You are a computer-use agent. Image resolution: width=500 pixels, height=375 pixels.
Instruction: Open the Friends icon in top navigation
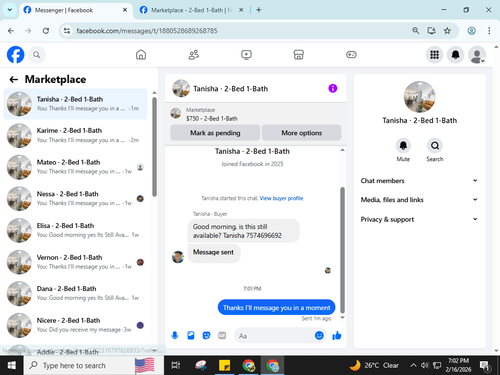pos(194,55)
